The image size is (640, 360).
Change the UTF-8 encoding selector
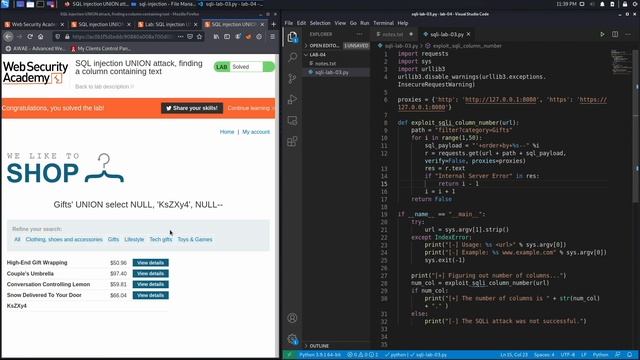coord(568,355)
